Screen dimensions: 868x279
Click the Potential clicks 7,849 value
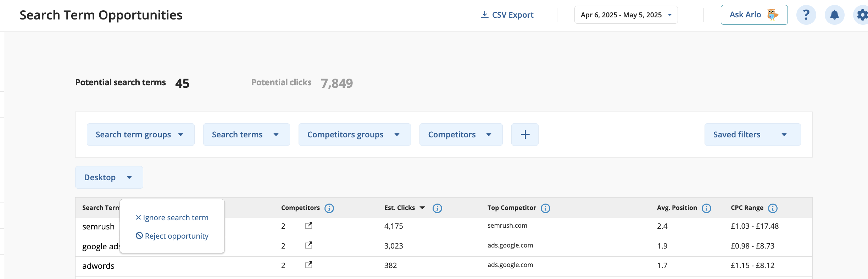coord(337,83)
